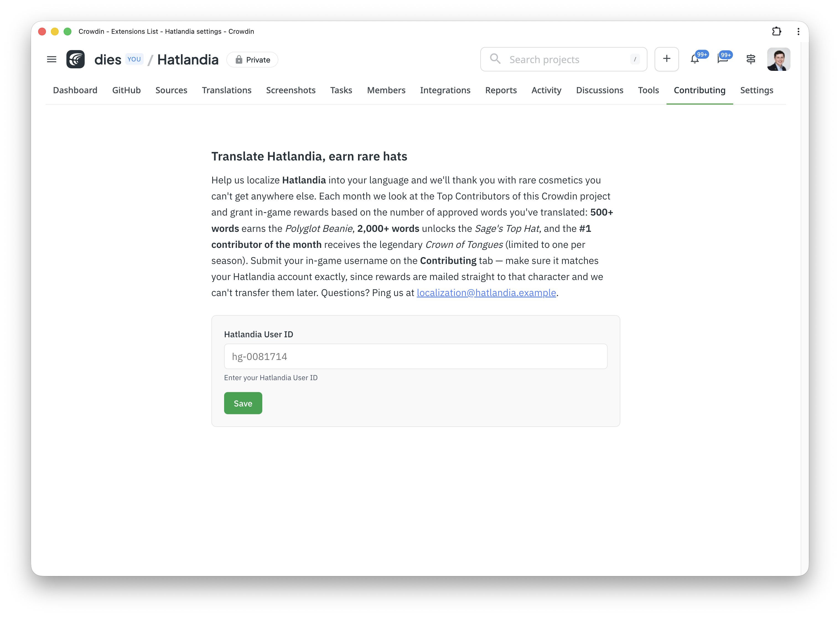The width and height of the screenshot is (840, 617).
Task: Focus the Search projects field
Action: point(564,59)
